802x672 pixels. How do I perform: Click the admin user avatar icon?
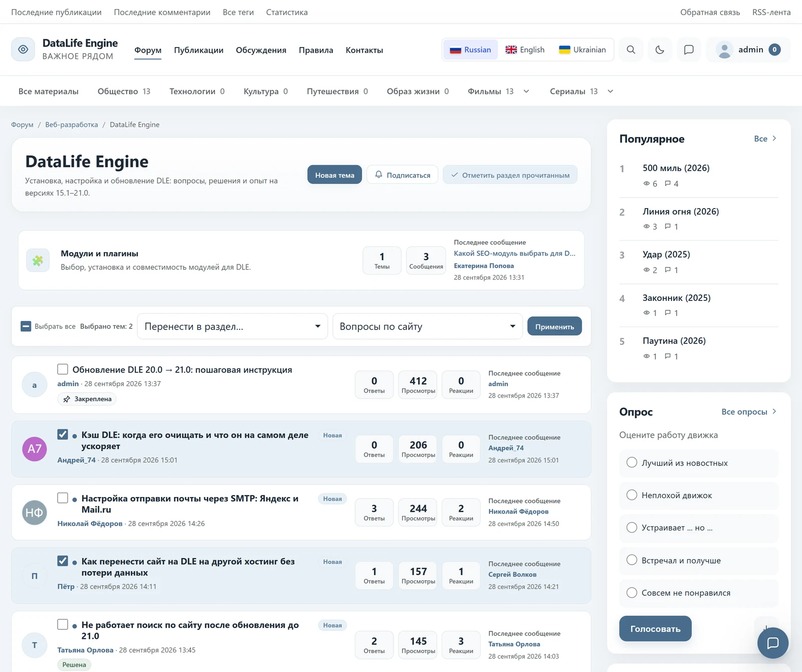[x=724, y=50]
